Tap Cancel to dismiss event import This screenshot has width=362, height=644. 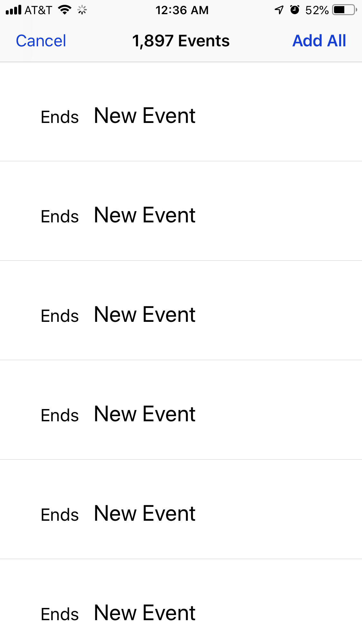(41, 41)
